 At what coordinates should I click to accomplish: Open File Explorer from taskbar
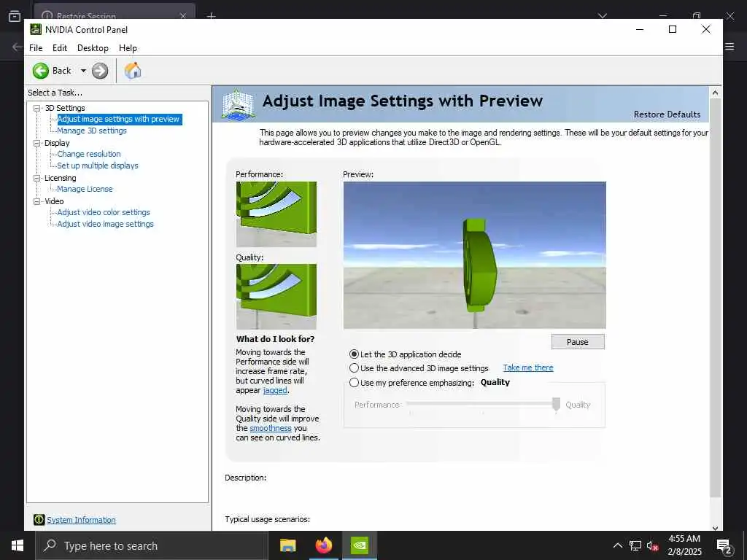(287, 545)
